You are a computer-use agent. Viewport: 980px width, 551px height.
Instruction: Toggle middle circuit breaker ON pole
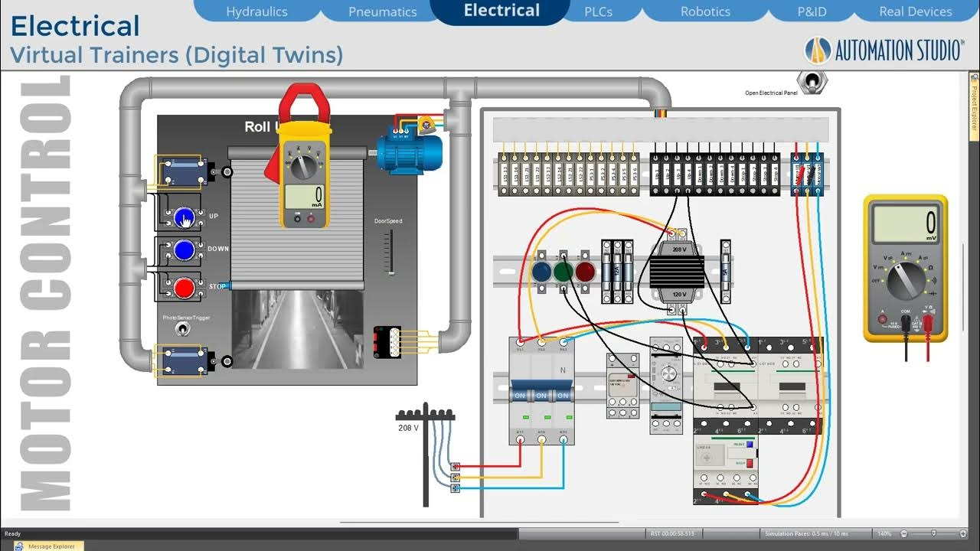[x=542, y=395]
